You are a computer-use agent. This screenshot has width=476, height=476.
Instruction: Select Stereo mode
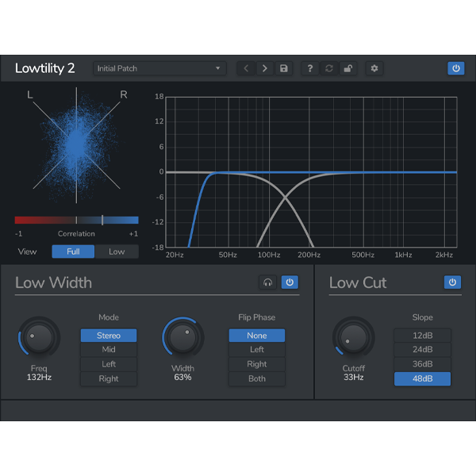[x=109, y=336]
